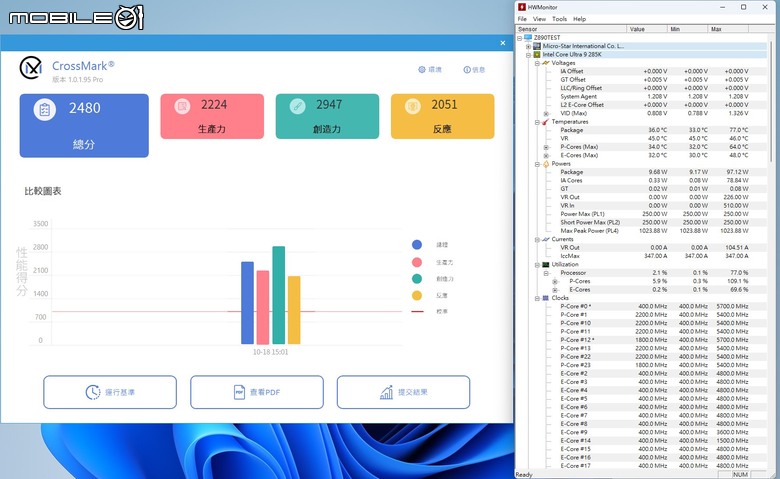Click the icon on the 創造力 score card
The image size is (780, 479).
tap(297, 106)
